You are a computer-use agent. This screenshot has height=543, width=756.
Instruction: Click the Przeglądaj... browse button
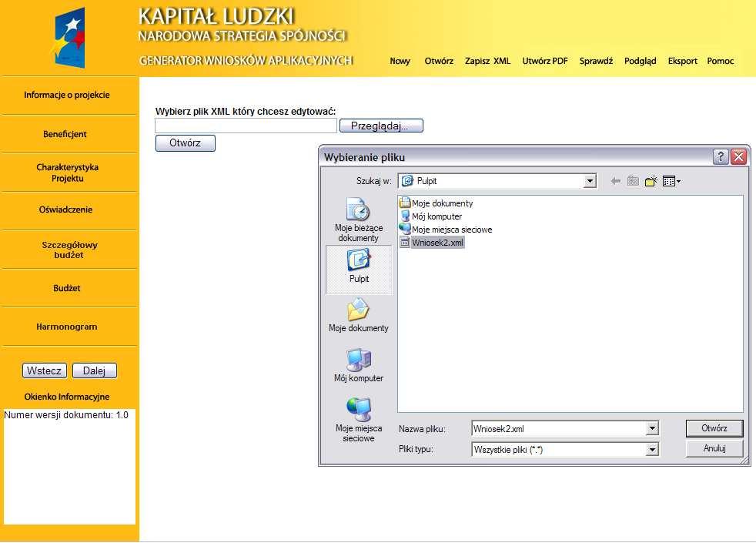381,126
